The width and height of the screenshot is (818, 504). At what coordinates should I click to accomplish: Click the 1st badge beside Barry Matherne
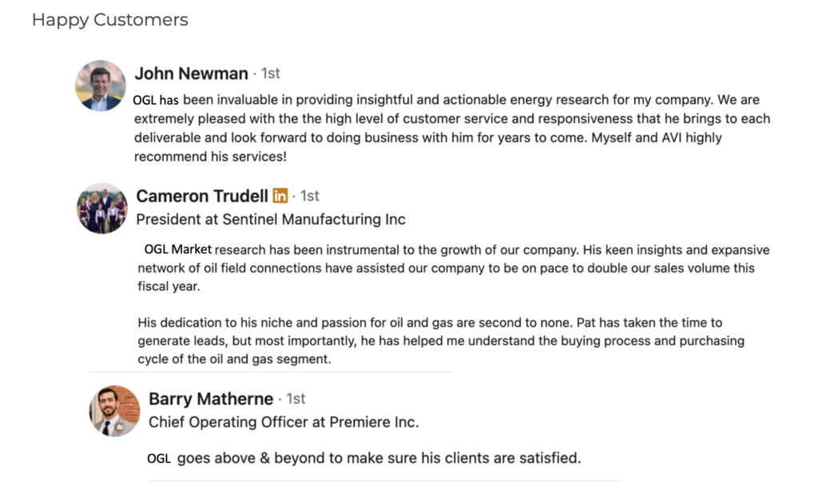(x=296, y=399)
